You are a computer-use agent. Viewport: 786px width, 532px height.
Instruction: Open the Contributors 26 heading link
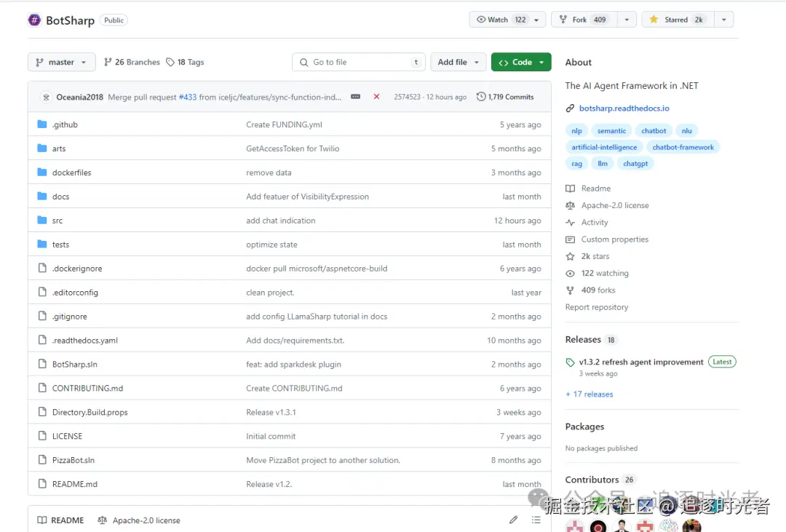pyautogui.click(x=600, y=480)
